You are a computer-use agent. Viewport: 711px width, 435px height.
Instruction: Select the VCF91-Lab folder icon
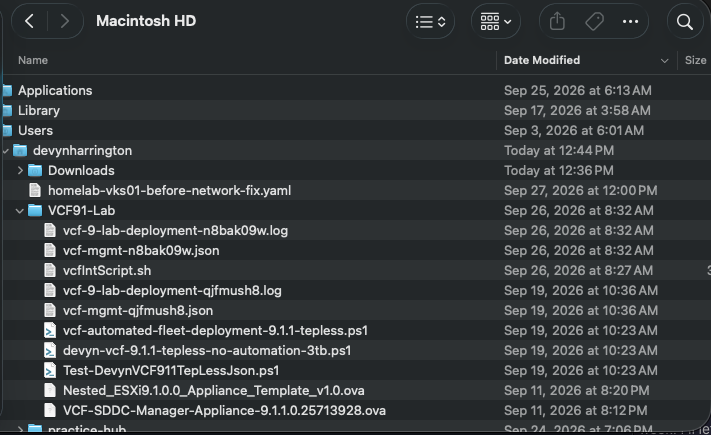35,210
